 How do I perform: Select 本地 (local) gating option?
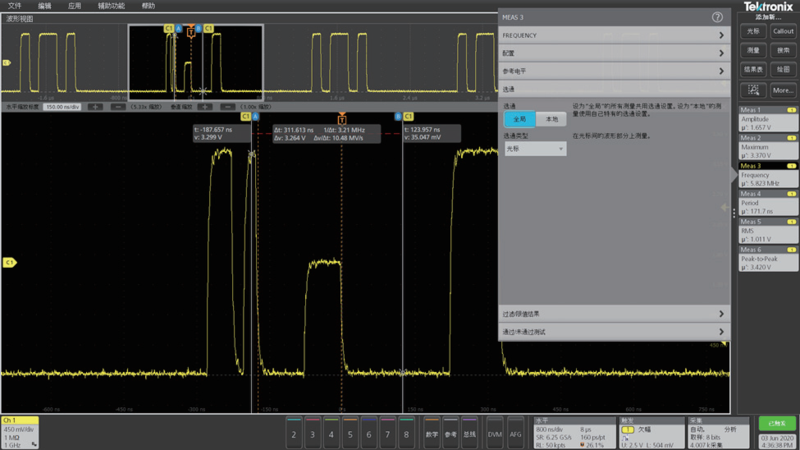tap(550, 119)
